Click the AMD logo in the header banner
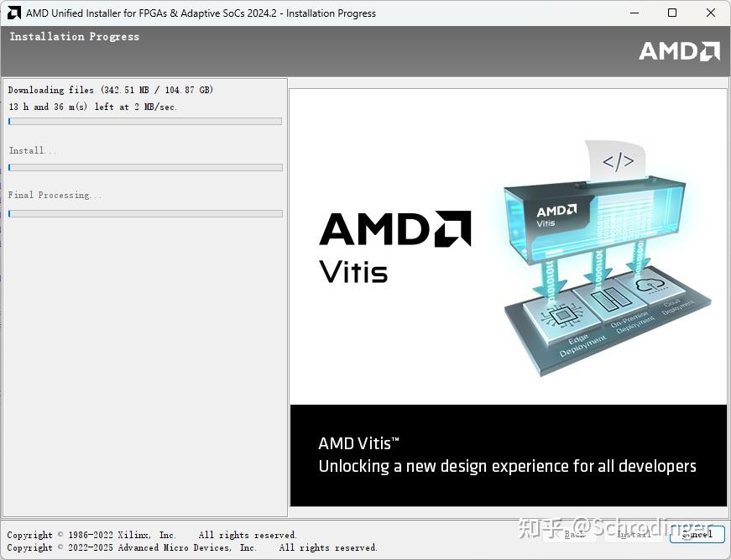Screen dimensions: 731x560 tap(678, 51)
